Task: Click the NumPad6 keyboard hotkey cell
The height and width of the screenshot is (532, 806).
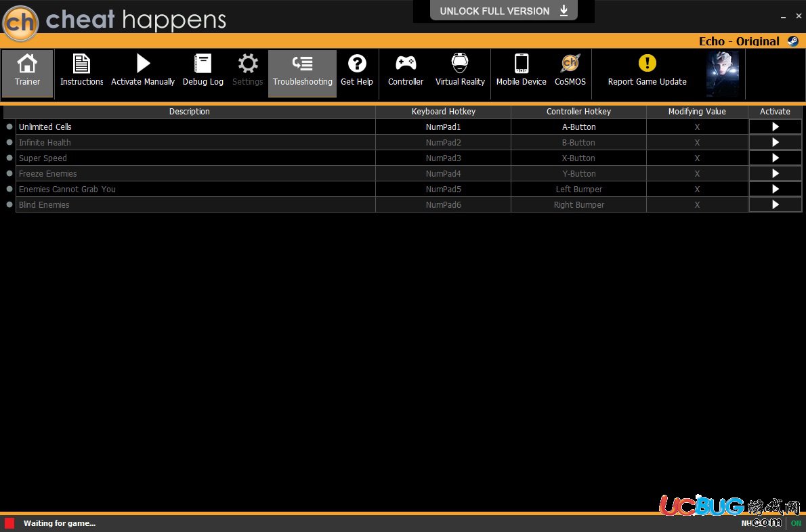Action: pos(443,204)
